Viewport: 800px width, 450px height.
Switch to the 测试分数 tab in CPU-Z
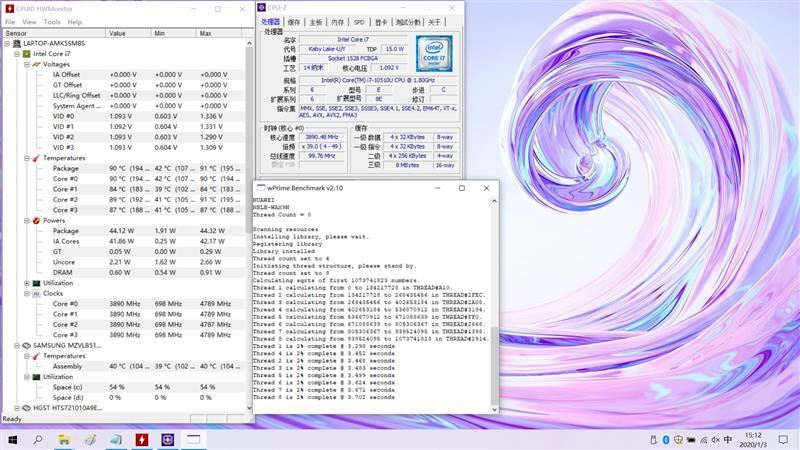pos(408,22)
